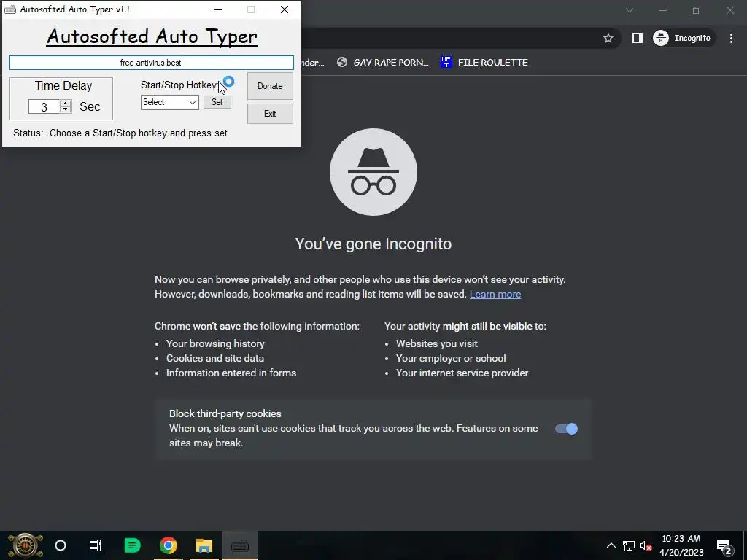Click 'Websites you visit' list item

coord(437,344)
